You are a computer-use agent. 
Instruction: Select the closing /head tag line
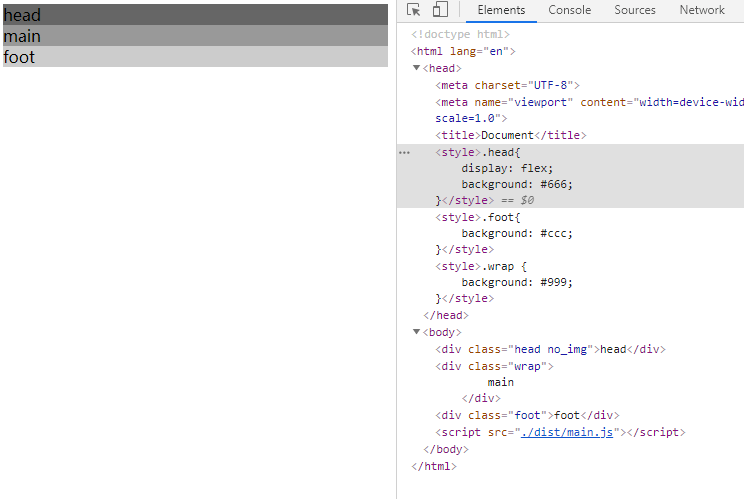446,315
